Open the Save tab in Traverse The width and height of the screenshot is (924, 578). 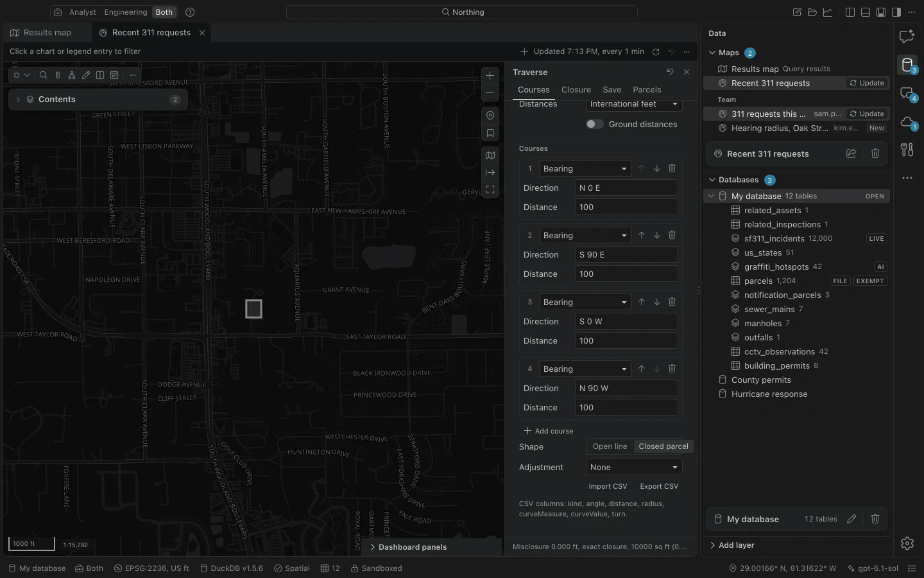click(612, 90)
